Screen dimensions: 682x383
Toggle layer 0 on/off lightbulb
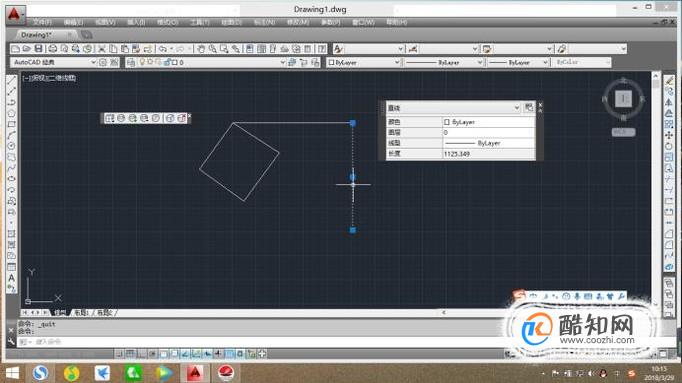click(x=142, y=62)
